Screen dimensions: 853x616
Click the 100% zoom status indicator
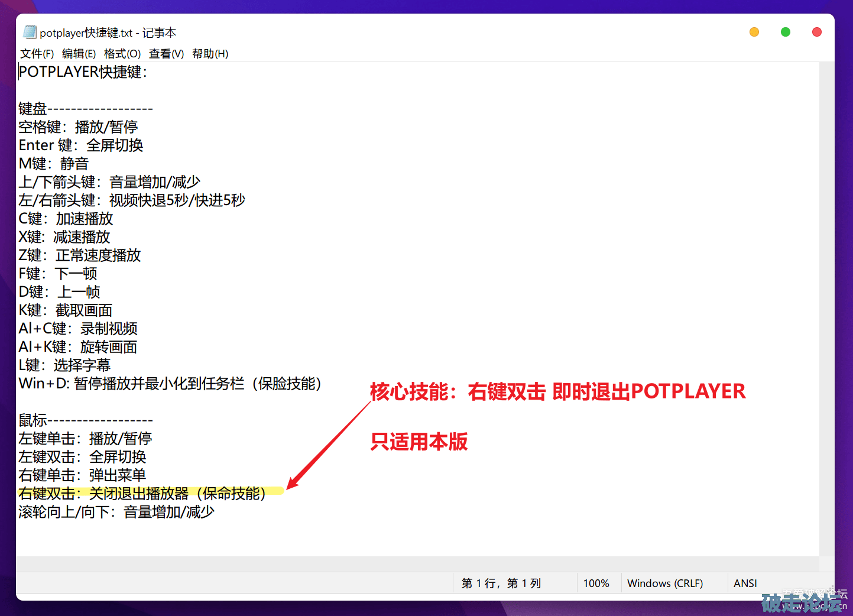pos(596,583)
